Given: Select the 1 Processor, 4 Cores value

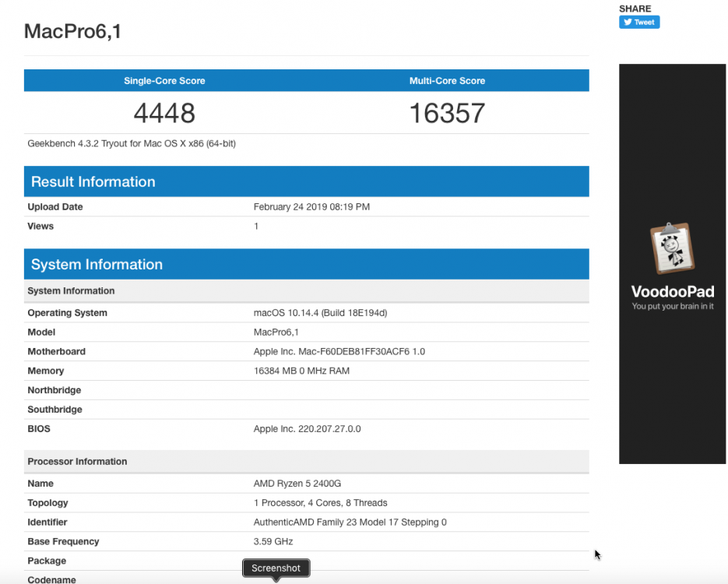Looking at the screenshot, I should (x=320, y=503).
